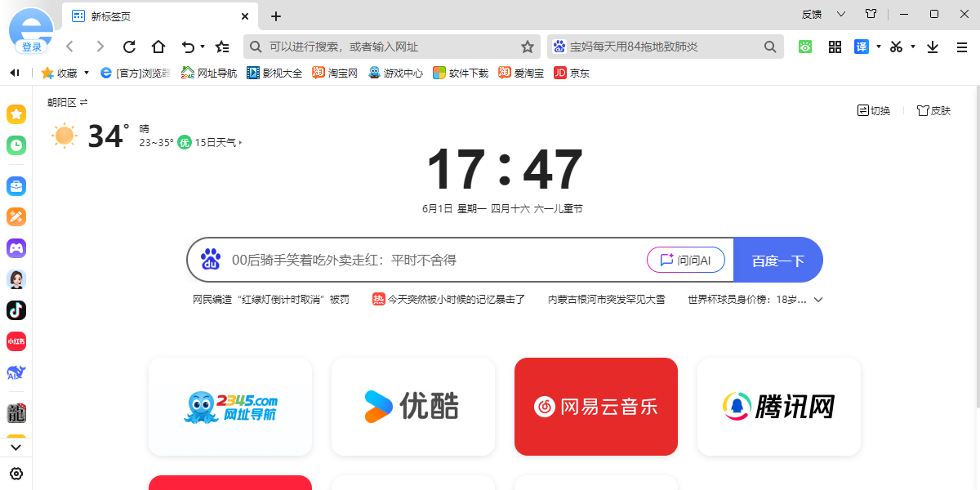Open the 京东 bookmark
Viewport: 980px width, 490px height.
(572, 73)
